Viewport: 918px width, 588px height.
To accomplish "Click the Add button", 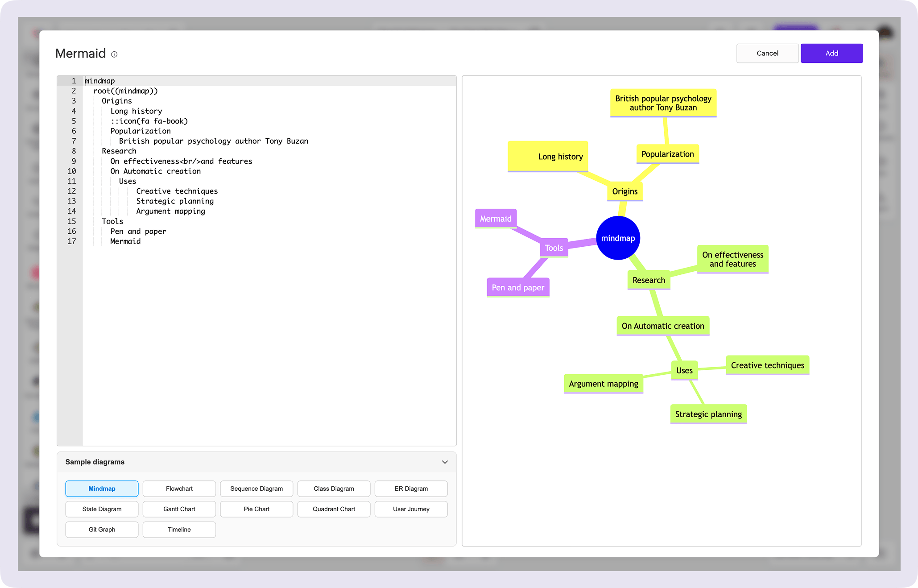I will (x=831, y=53).
